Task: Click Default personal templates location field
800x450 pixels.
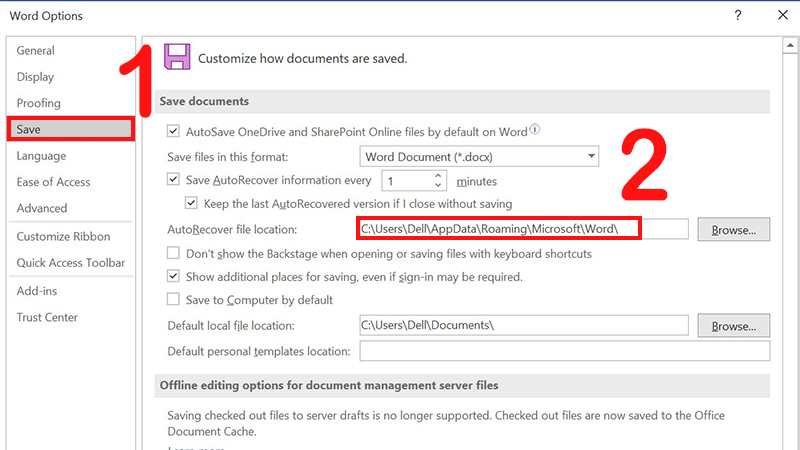Action: coord(565,351)
